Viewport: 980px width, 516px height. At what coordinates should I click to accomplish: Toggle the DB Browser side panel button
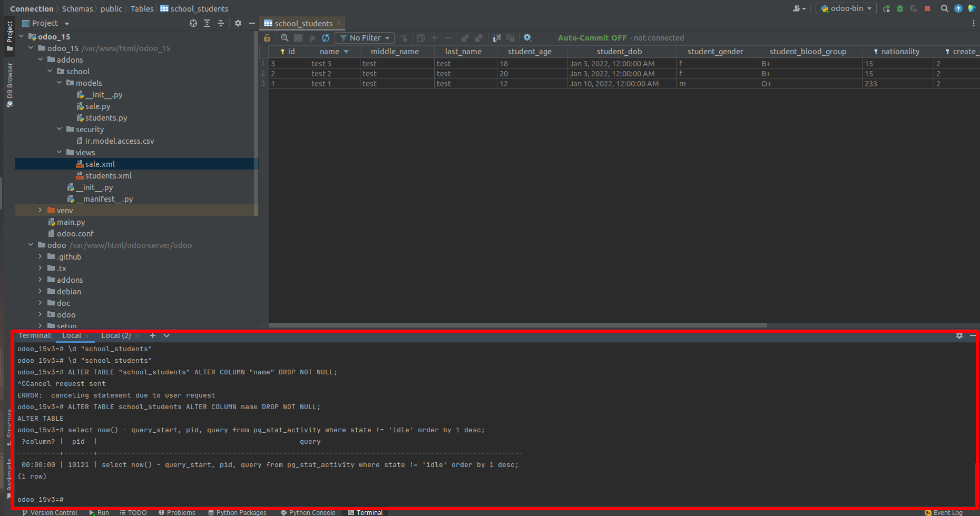tap(9, 85)
